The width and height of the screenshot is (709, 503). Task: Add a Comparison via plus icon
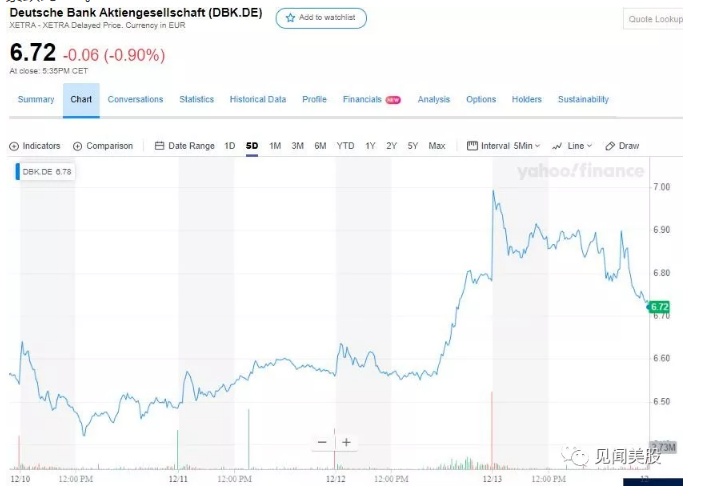tap(78, 146)
